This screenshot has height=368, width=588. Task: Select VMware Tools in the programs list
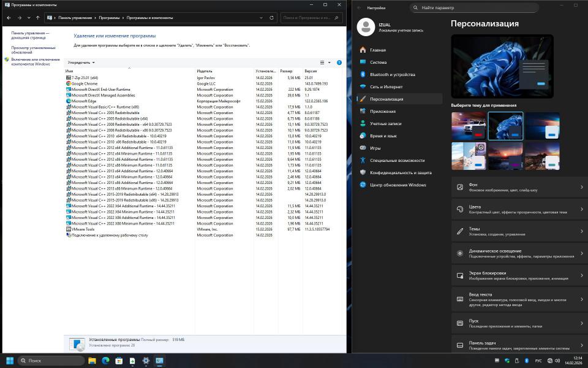click(x=83, y=229)
